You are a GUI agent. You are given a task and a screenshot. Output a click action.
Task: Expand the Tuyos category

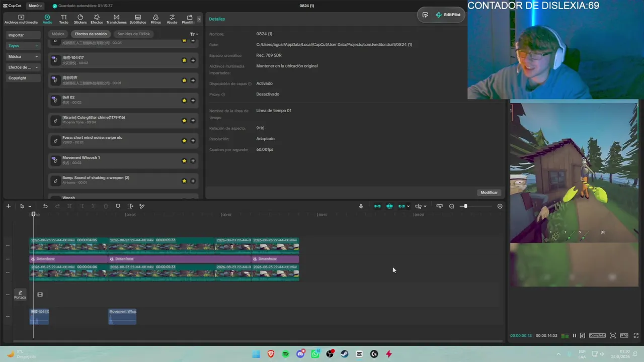point(23,46)
